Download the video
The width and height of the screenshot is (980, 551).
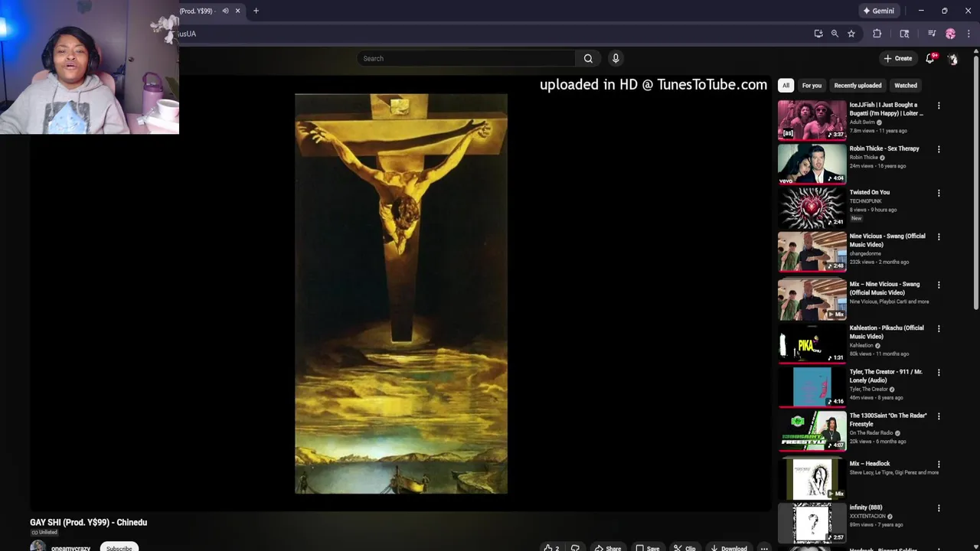(729, 547)
